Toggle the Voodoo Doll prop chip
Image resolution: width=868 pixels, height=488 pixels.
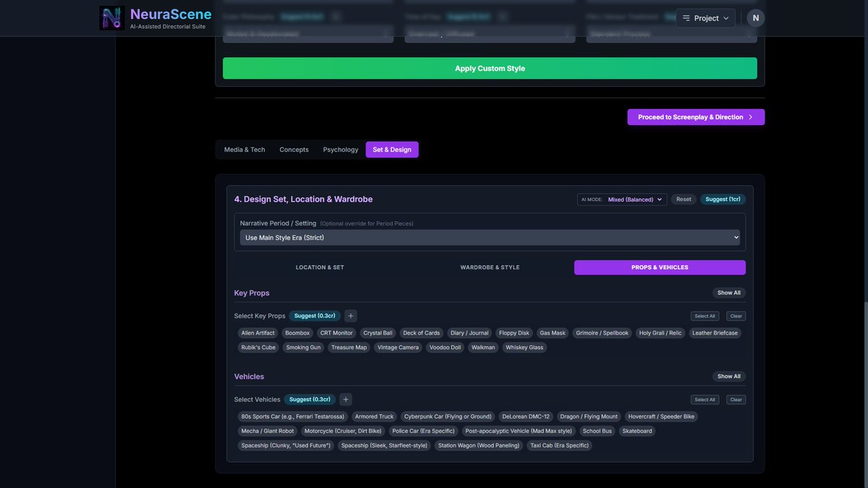coord(445,348)
